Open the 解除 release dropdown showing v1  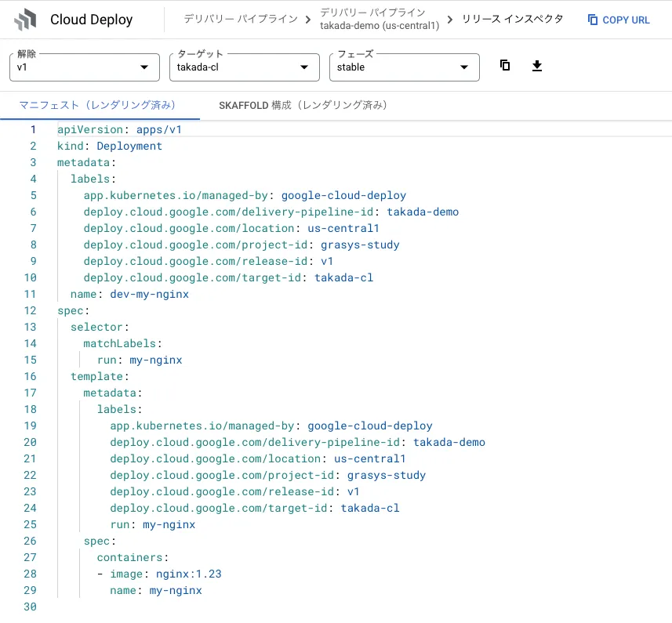tap(85, 67)
